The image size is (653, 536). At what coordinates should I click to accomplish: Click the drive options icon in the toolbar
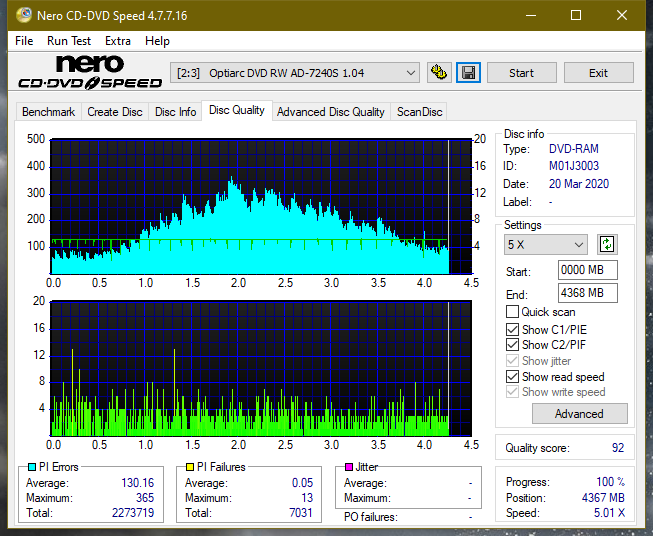(439, 73)
